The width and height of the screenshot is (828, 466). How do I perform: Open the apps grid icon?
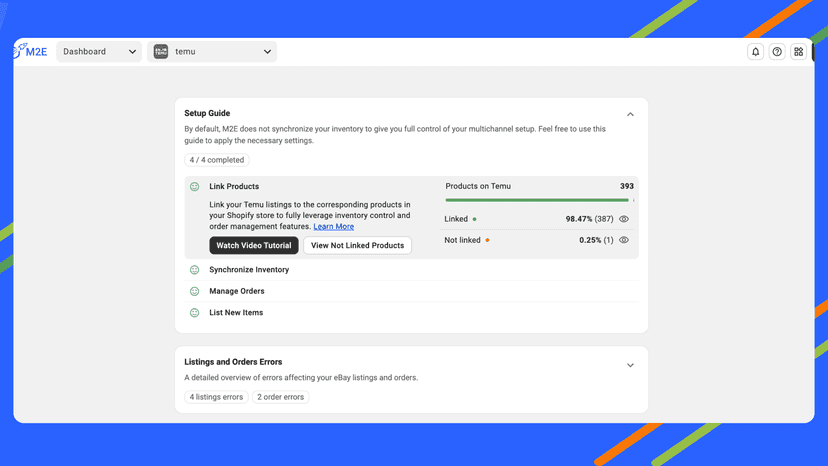click(798, 52)
